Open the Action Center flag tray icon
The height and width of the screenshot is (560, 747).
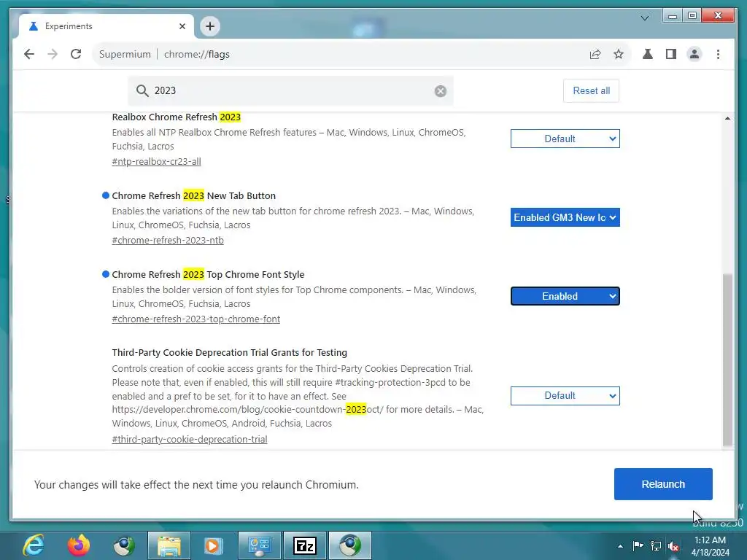[x=638, y=545]
